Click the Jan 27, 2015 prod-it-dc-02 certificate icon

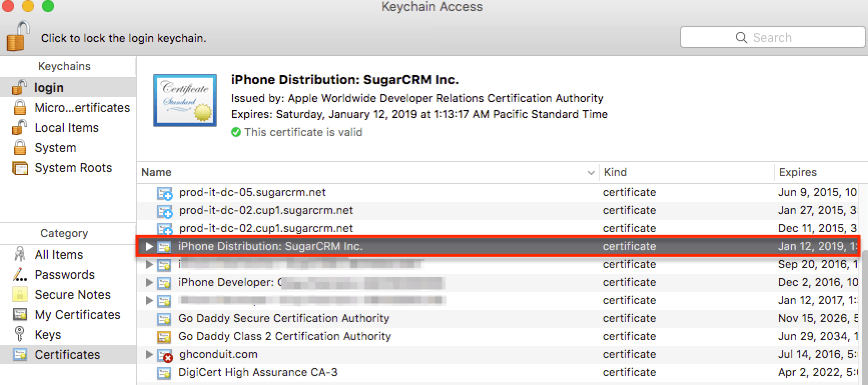coord(165,211)
